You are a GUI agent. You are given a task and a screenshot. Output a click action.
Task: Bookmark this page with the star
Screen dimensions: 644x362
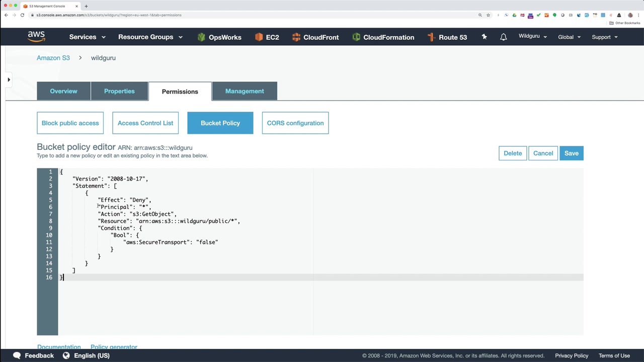coord(488,15)
